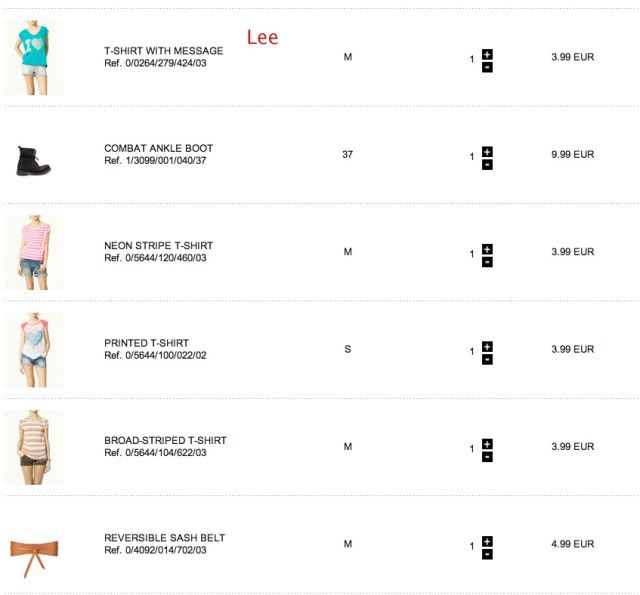The height and width of the screenshot is (595, 640).
Task: Open the turquoise T-shirt with message thumbnail
Action: [x=33, y=58]
